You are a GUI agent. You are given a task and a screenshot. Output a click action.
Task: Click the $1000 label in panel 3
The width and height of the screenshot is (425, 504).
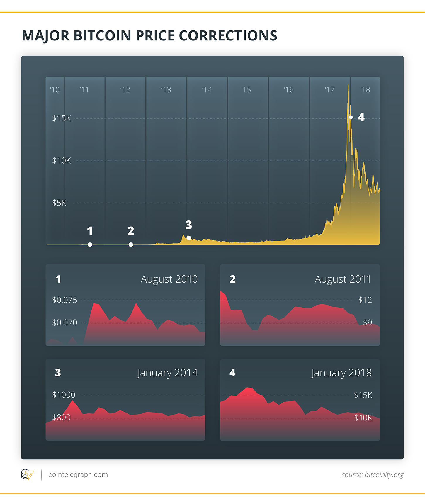point(64,395)
